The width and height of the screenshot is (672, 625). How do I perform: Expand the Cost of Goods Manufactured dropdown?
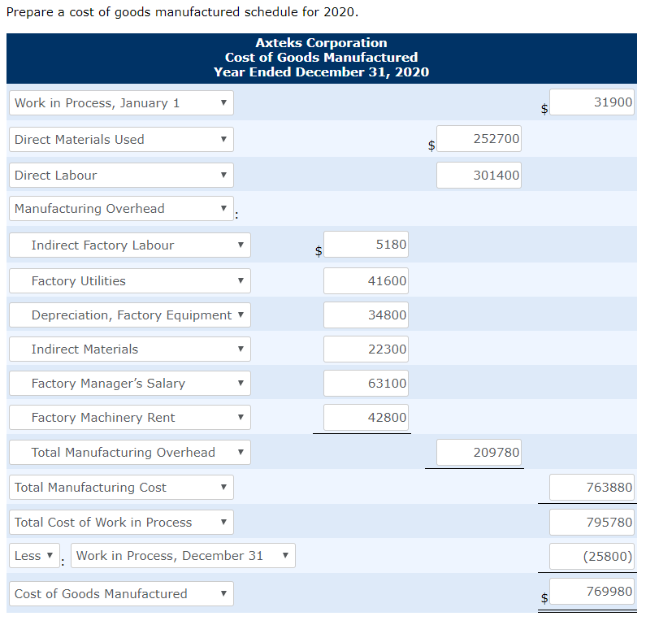(120, 593)
